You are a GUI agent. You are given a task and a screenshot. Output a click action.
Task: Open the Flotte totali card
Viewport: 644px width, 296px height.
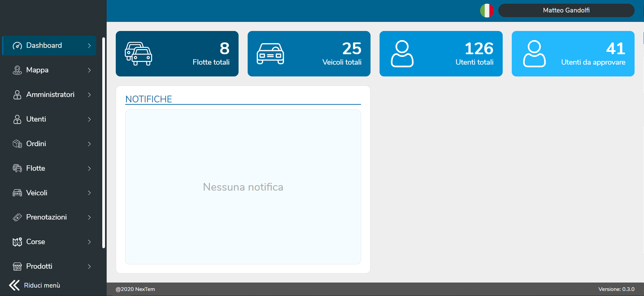tap(177, 54)
